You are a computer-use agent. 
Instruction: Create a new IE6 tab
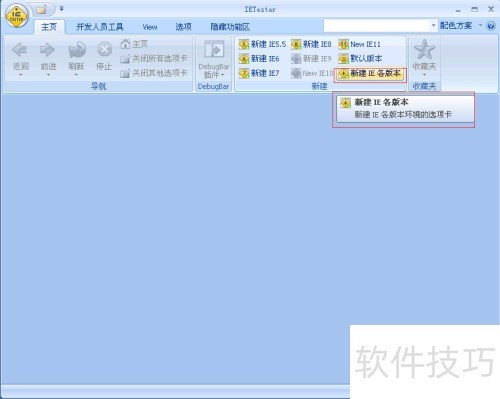pos(259,59)
